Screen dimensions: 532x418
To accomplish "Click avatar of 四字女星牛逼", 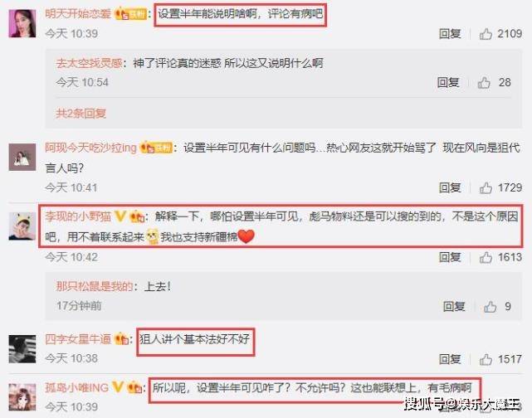I will click(22, 349).
